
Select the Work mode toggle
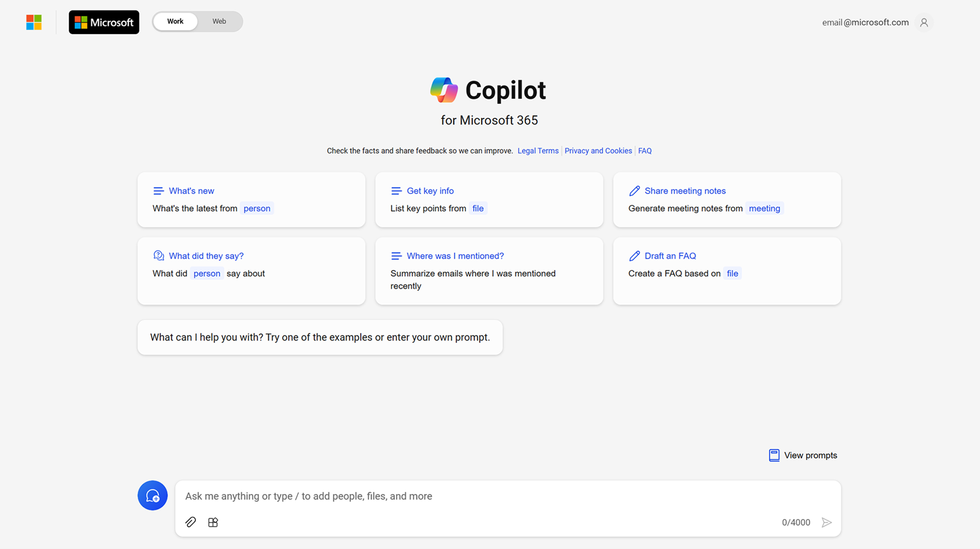click(175, 21)
